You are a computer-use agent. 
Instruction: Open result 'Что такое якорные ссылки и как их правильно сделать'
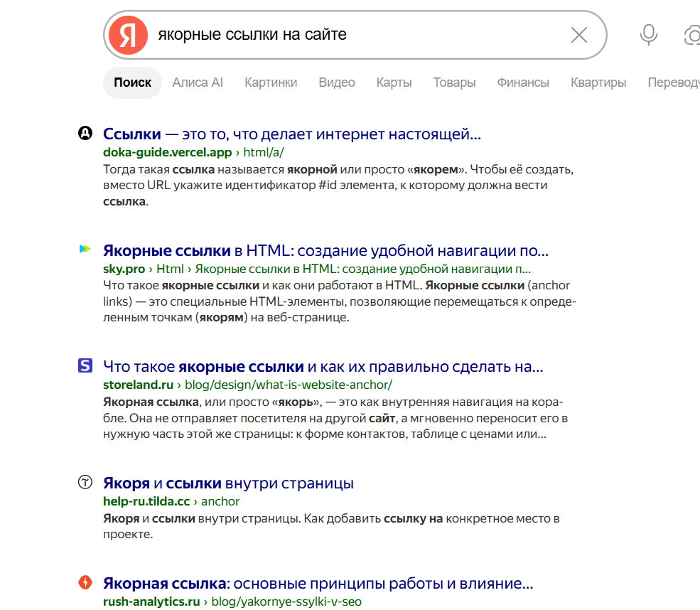point(323,367)
